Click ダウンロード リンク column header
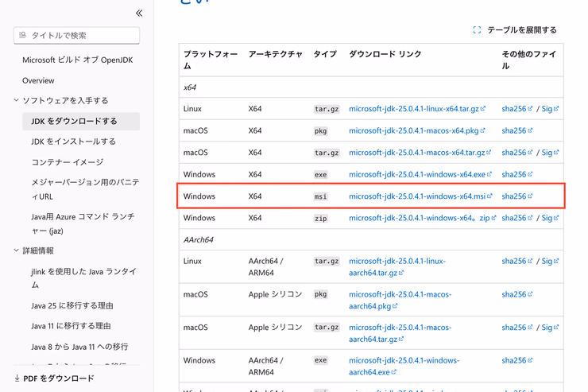 pyautogui.click(x=385, y=54)
